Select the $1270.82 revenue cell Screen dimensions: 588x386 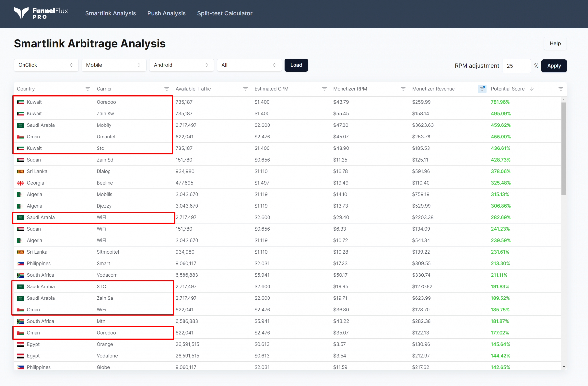tap(422, 287)
